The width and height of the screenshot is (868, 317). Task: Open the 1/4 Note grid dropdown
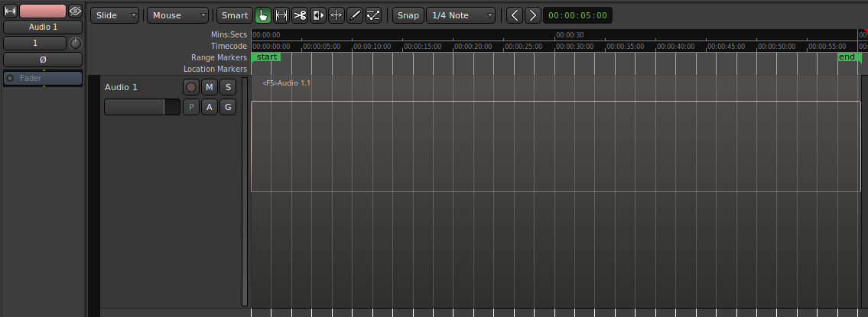[x=461, y=15]
